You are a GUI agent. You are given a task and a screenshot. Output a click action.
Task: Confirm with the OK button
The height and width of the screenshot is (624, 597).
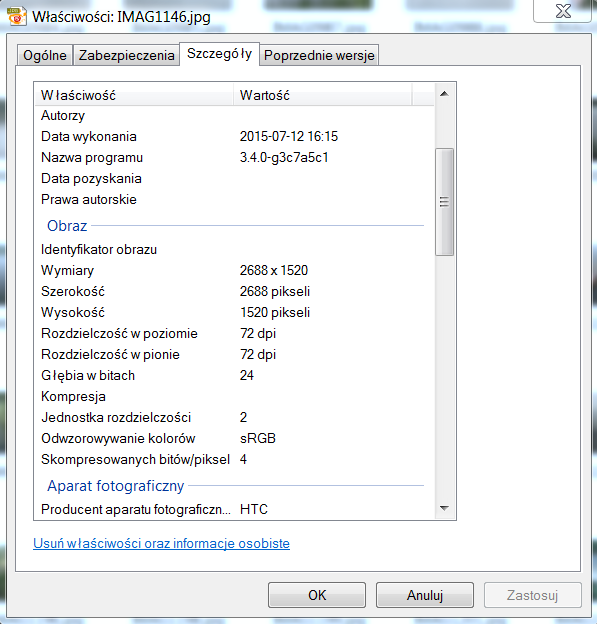tap(317, 595)
